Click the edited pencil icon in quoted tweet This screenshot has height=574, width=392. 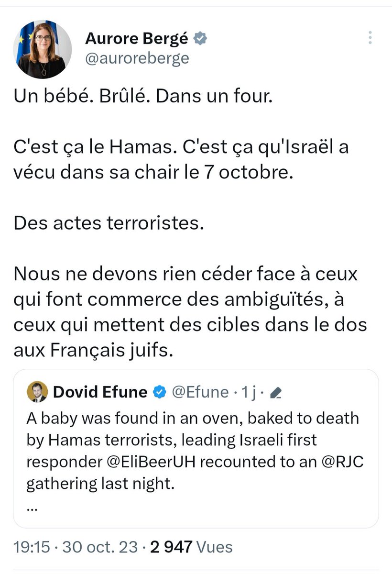pyautogui.click(x=276, y=393)
